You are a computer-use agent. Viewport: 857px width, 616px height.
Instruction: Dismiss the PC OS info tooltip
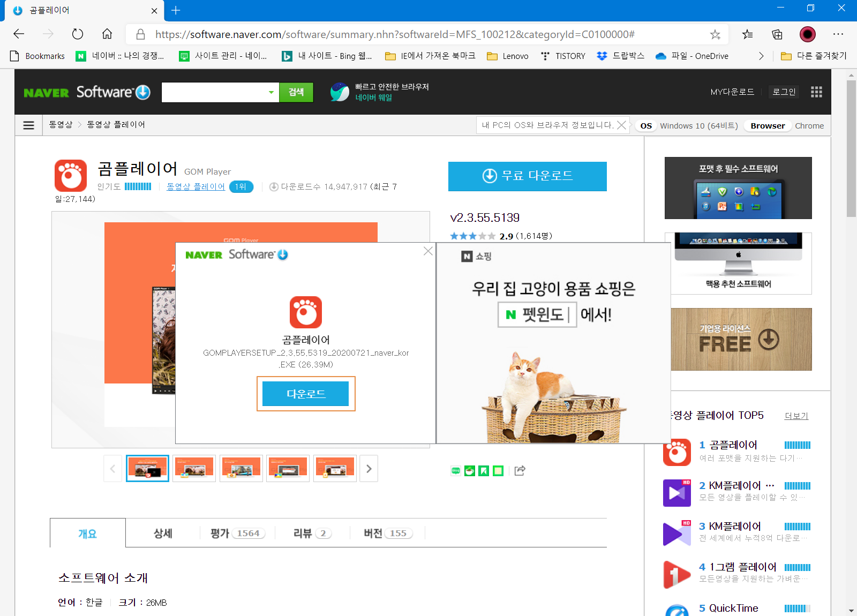pos(621,125)
